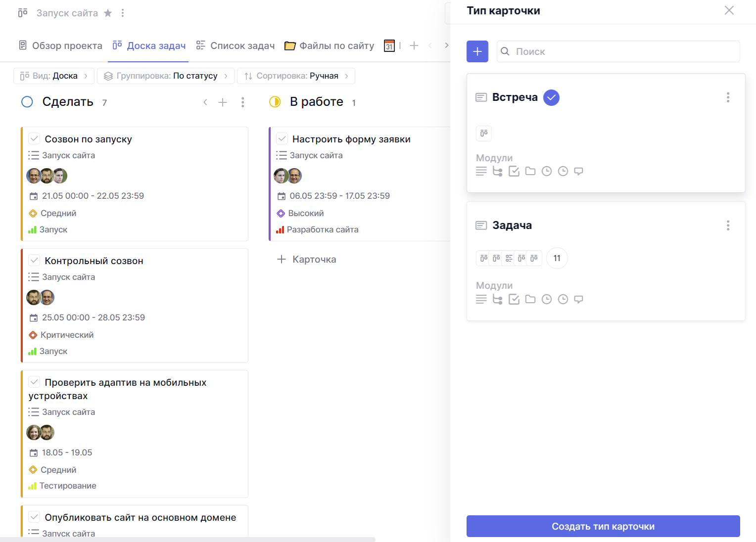Open the Задача card type title

click(512, 225)
